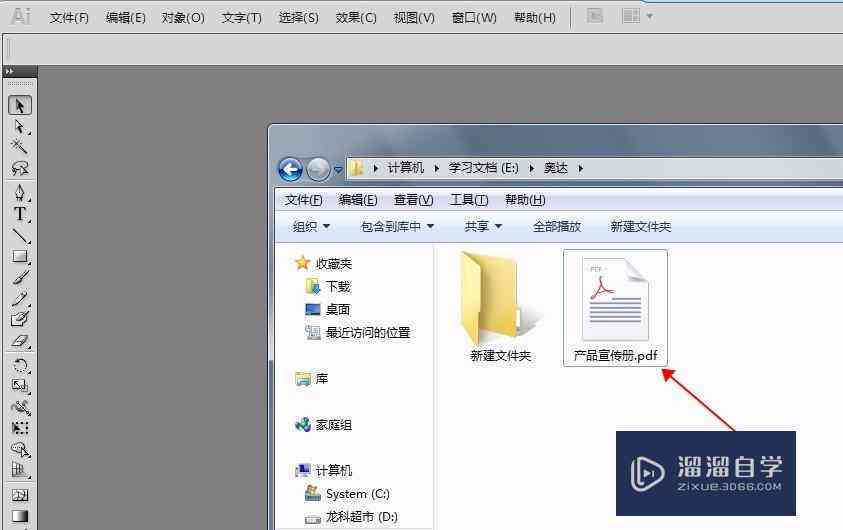Screen dimensions: 843x530
Task: Select the Paintbrush tool
Action: pyautogui.click(x=20, y=277)
